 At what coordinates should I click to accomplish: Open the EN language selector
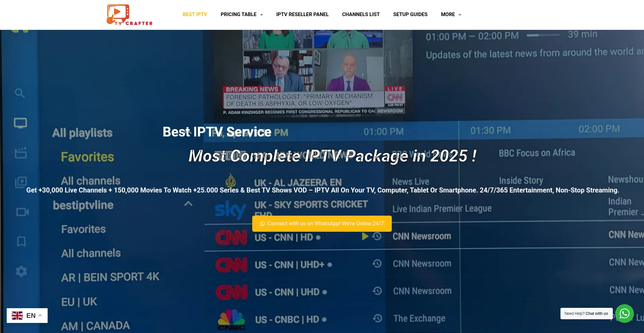click(x=27, y=316)
